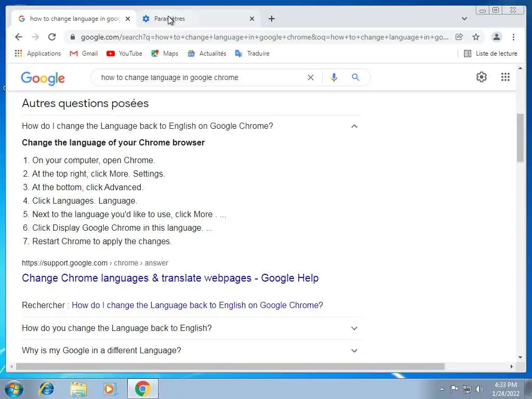Reload the page with the refresh icon
Viewport: 532px width, 399px height.
click(52, 37)
